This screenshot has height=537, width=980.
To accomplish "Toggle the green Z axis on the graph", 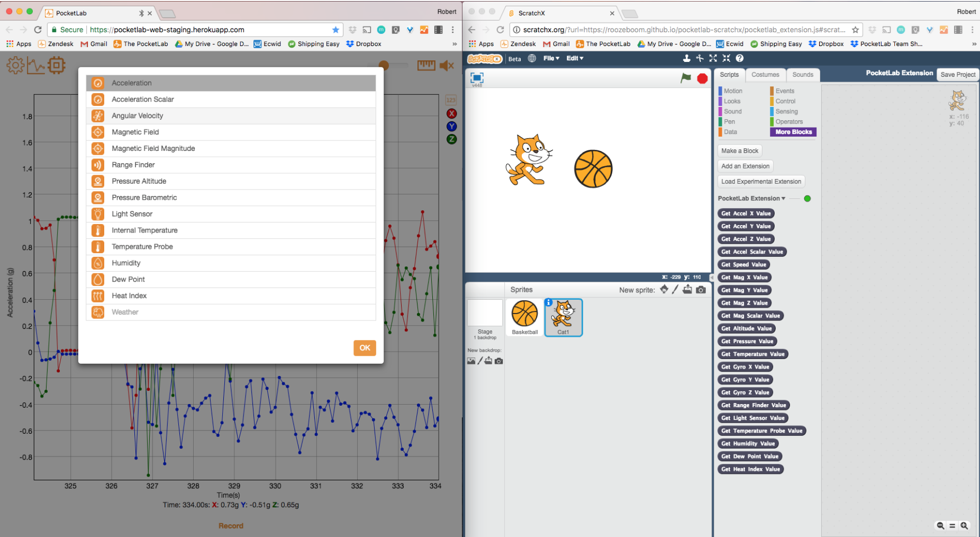I will tap(451, 139).
